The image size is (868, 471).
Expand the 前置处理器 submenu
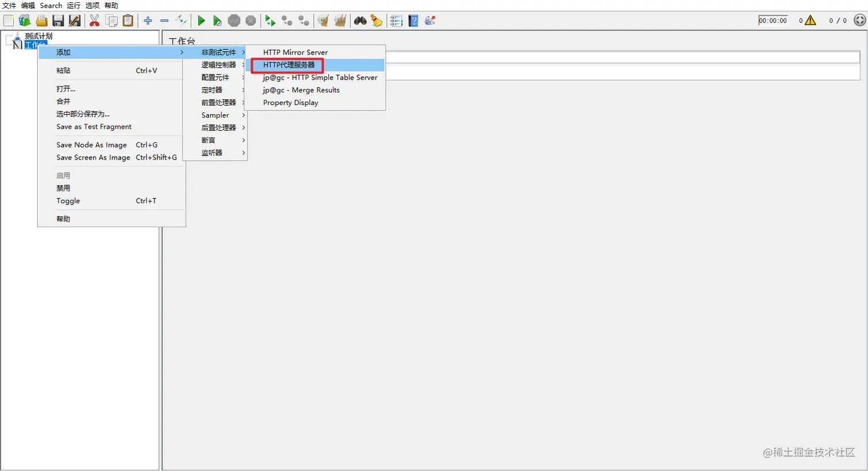point(215,103)
